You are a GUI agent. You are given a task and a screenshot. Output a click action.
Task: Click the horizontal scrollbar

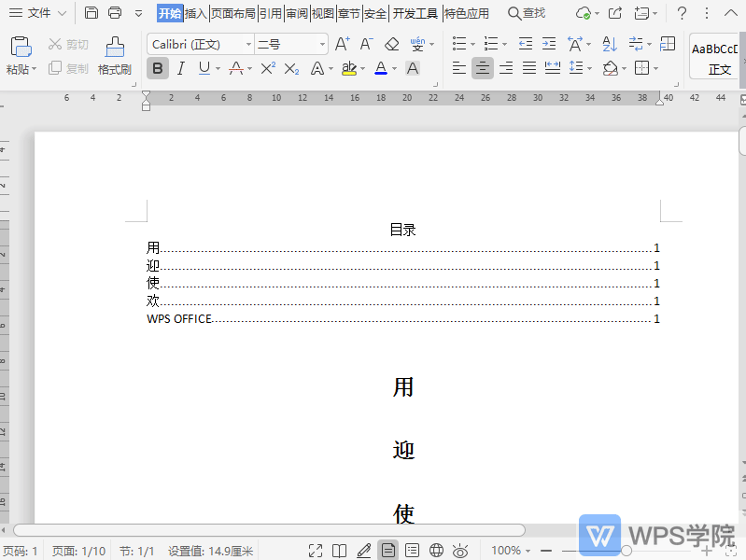[x=269, y=530]
